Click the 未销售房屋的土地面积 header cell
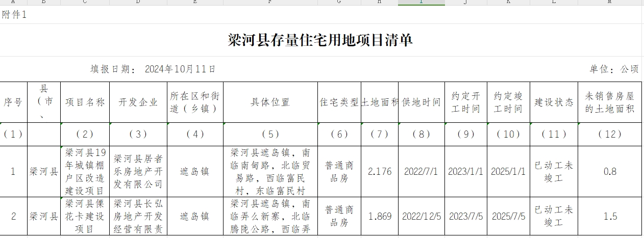The image size is (644, 238). click(610, 102)
